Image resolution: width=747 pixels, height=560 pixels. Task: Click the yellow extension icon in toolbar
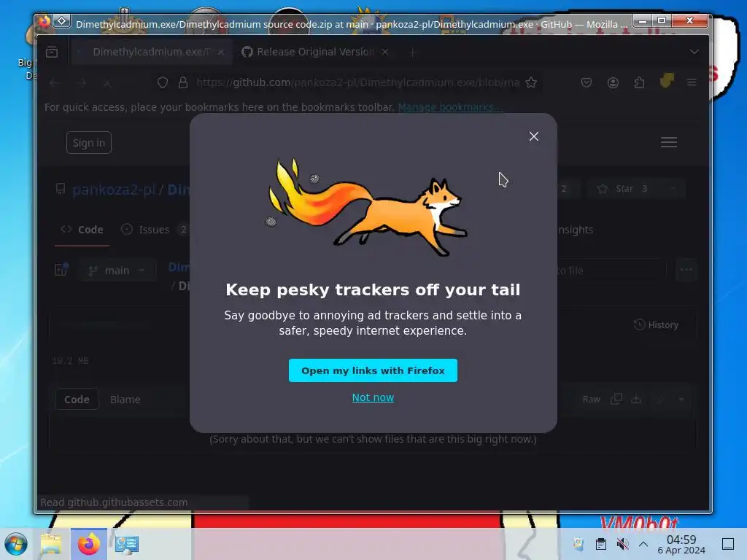tap(667, 81)
